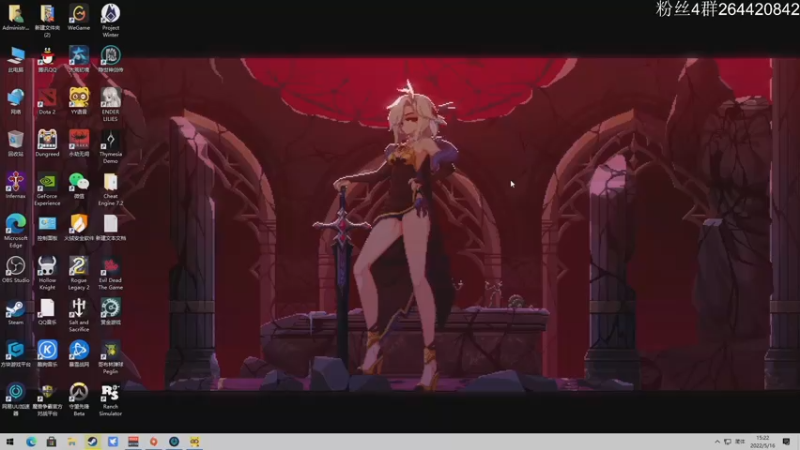Open File Explorer from the taskbar
Image resolution: width=800 pixels, height=450 pixels.
[x=71, y=442]
